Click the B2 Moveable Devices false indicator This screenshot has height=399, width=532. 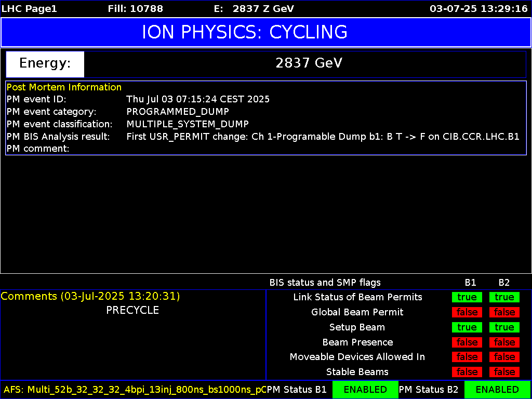[x=504, y=357]
